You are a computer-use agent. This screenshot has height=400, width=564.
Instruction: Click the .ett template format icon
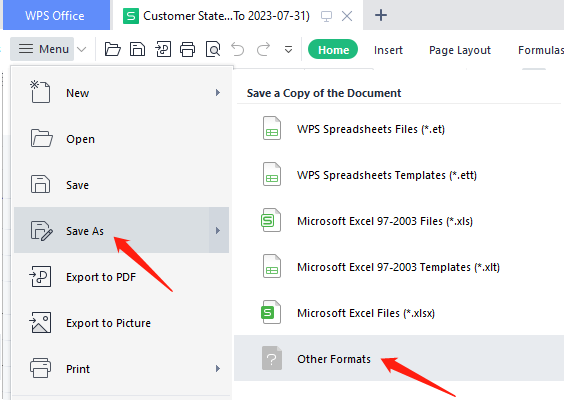(x=272, y=174)
